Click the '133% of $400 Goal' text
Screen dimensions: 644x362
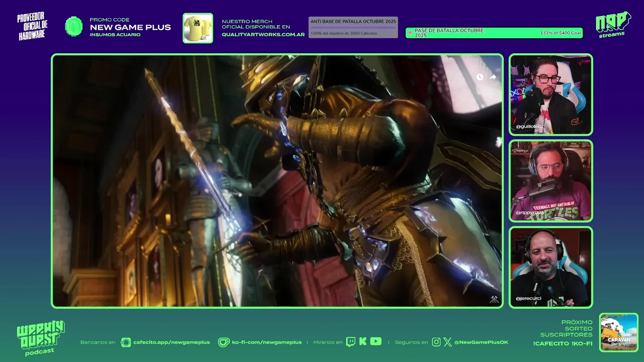click(560, 33)
